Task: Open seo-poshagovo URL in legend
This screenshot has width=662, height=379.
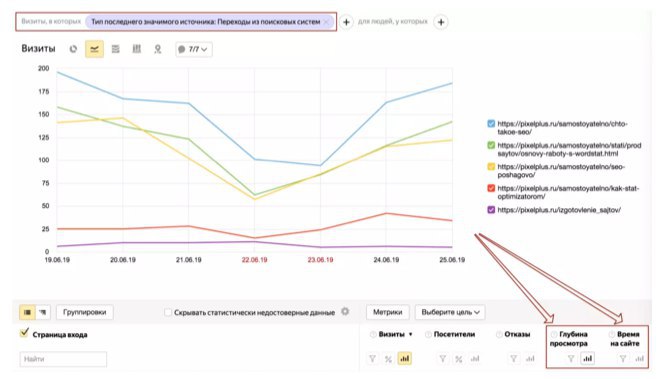Action: click(x=561, y=171)
